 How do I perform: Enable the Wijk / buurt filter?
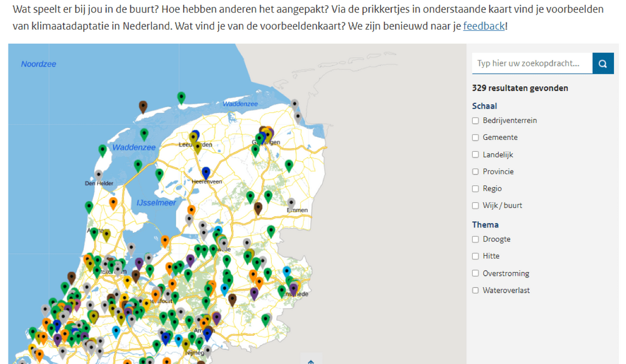click(x=475, y=205)
